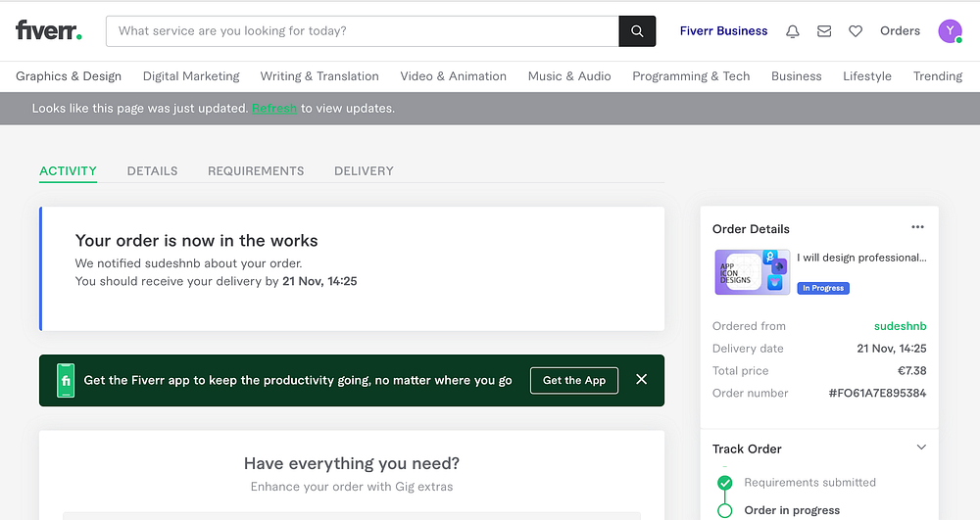The image size is (980, 520).
Task: Dismiss the Fiverr app banner
Action: click(x=641, y=380)
